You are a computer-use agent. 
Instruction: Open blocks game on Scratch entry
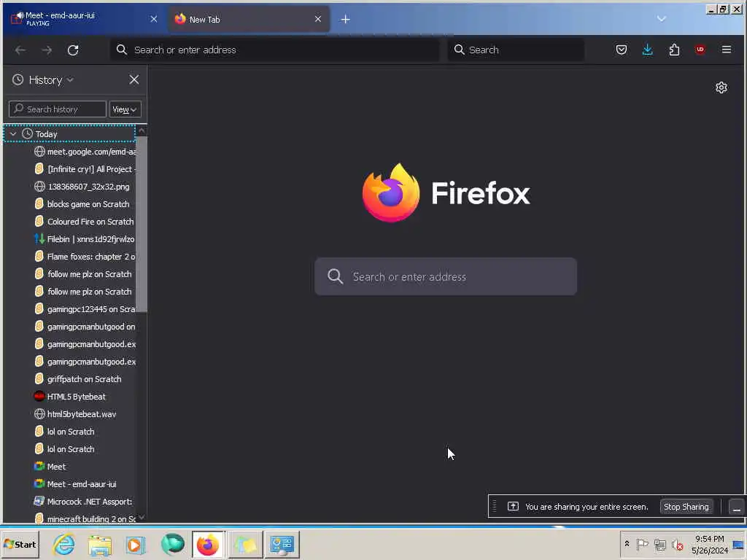82,204
